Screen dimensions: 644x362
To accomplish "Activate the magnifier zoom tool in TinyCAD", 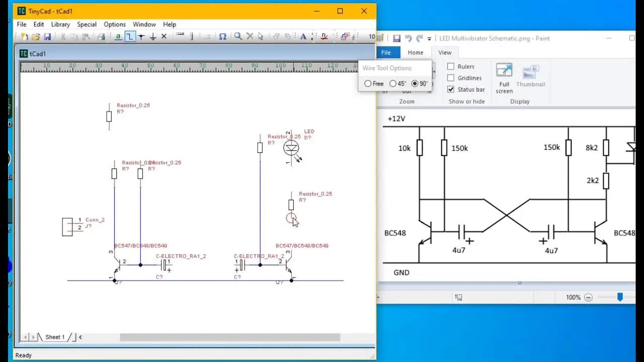I will click(x=238, y=36).
